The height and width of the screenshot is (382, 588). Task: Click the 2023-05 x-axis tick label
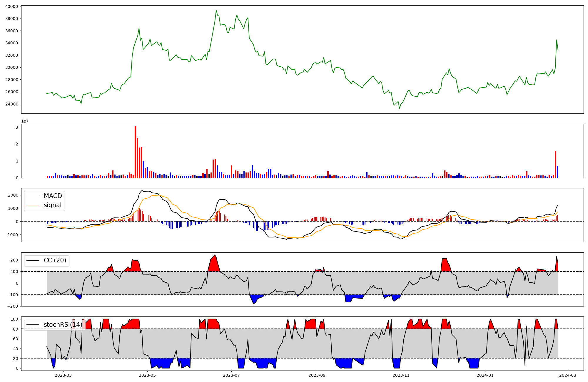coord(147,375)
